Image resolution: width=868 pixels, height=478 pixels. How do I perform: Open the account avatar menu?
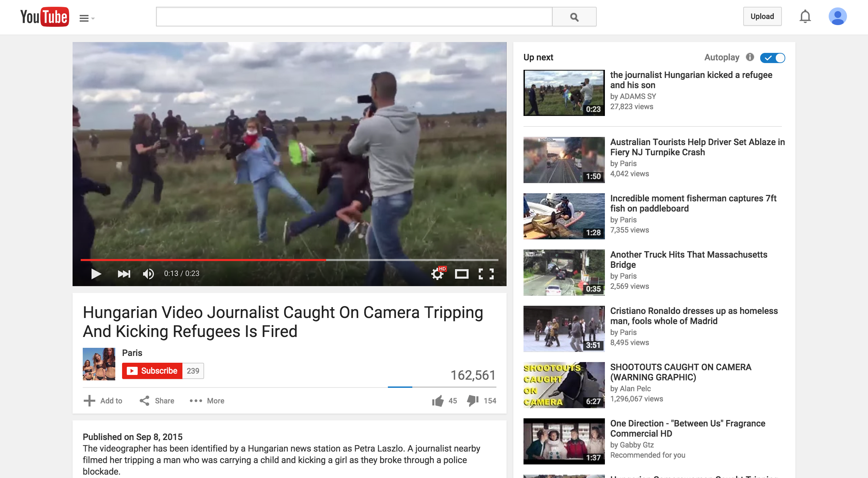(x=837, y=17)
